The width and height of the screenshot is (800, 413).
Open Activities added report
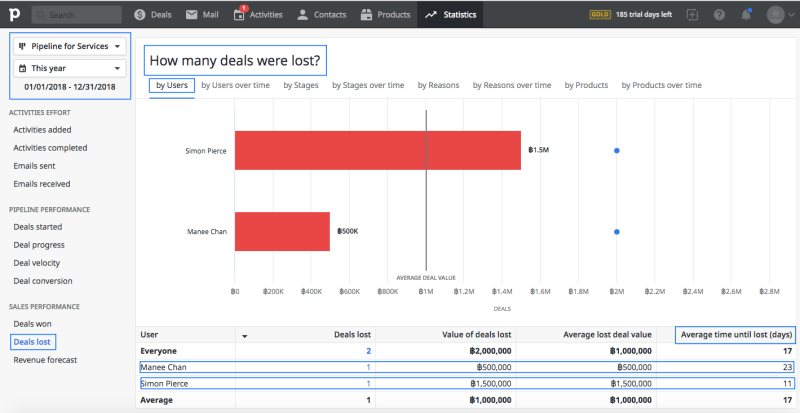tap(42, 130)
